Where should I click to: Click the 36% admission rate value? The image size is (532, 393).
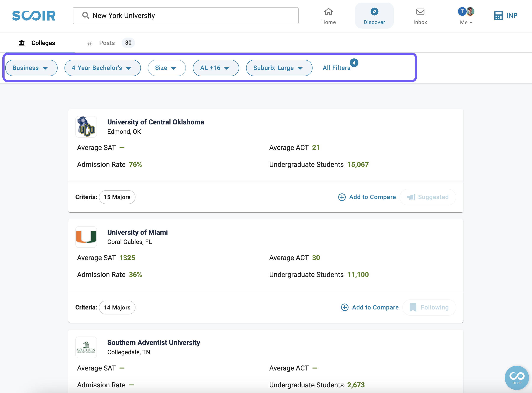135,275
